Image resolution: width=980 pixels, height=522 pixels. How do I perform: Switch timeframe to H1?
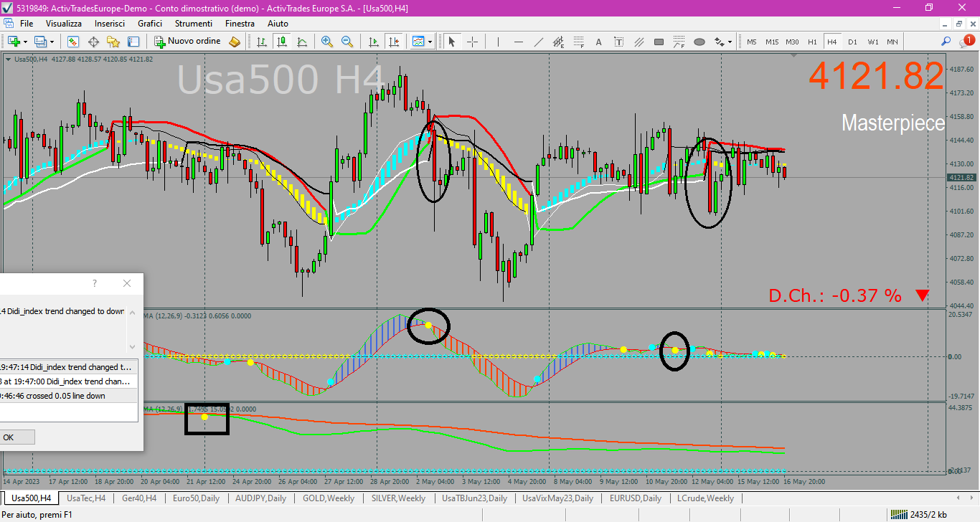[x=812, y=42]
